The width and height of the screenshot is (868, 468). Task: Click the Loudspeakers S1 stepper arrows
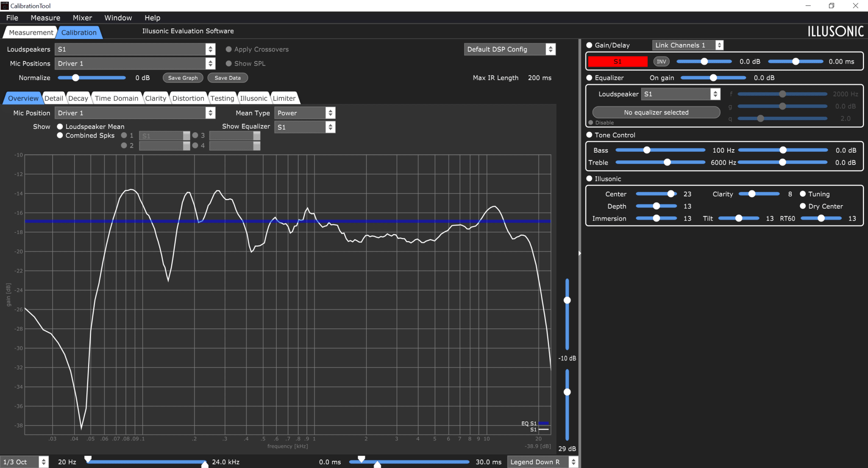(210, 49)
